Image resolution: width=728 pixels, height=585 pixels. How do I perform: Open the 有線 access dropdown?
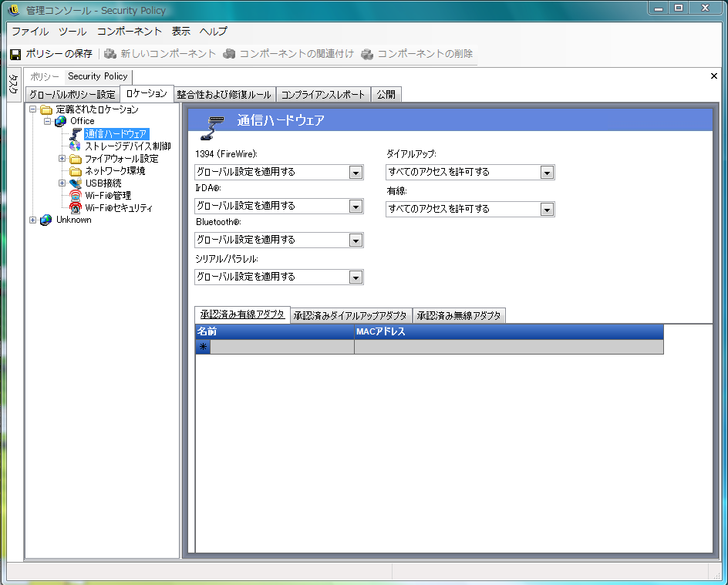click(x=547, y=210)
